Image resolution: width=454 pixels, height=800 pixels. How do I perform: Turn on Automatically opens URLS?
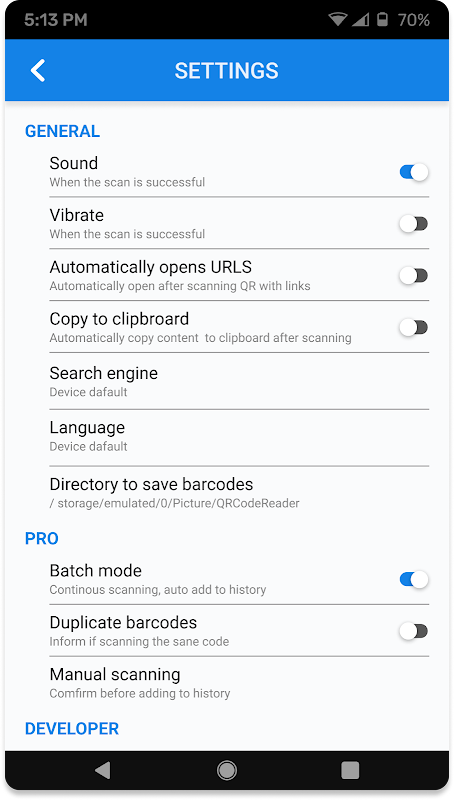(x=414, y=276)
